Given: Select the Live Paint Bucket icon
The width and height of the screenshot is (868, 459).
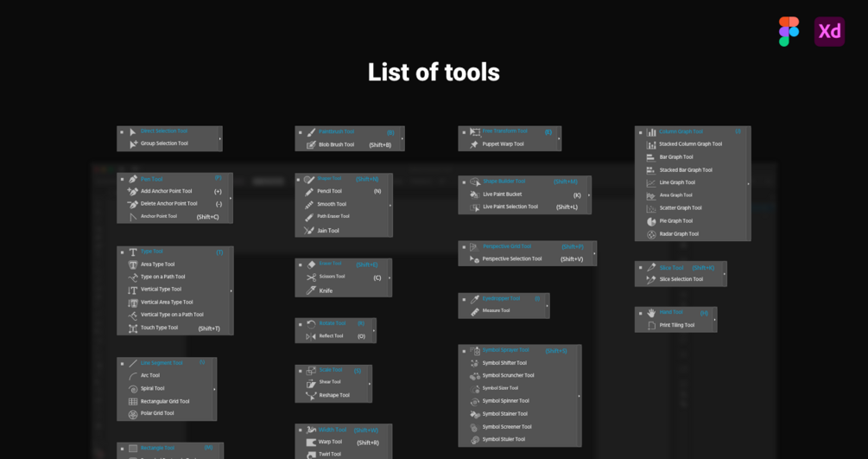Looking at the screenshot, I should (474, 194).
